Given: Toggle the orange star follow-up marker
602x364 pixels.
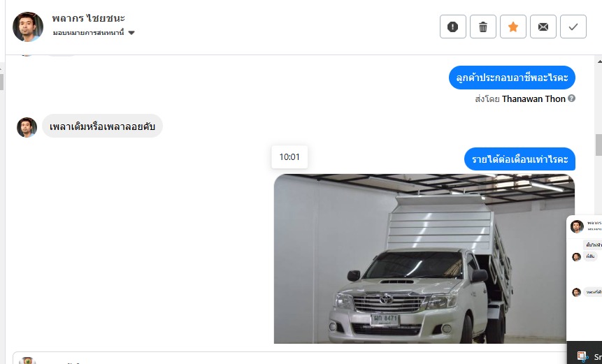Looking at the screenshot, I should pyautogui.click(x=513, y=27).
